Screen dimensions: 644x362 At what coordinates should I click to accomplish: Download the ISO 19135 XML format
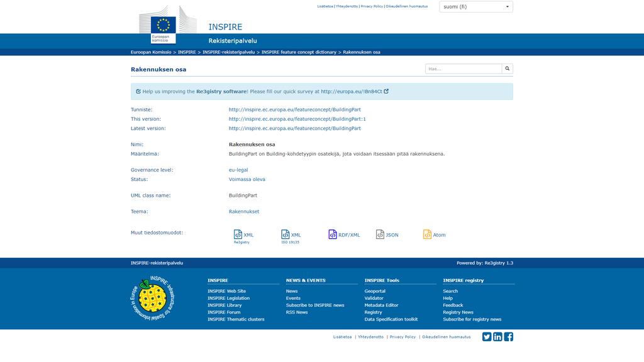pos(291,236)
